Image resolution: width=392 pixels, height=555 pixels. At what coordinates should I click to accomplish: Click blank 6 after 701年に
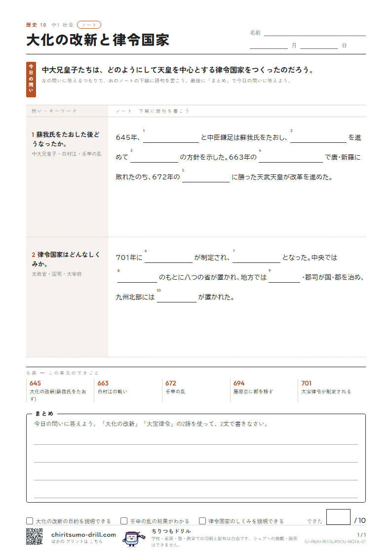(168, 257)
